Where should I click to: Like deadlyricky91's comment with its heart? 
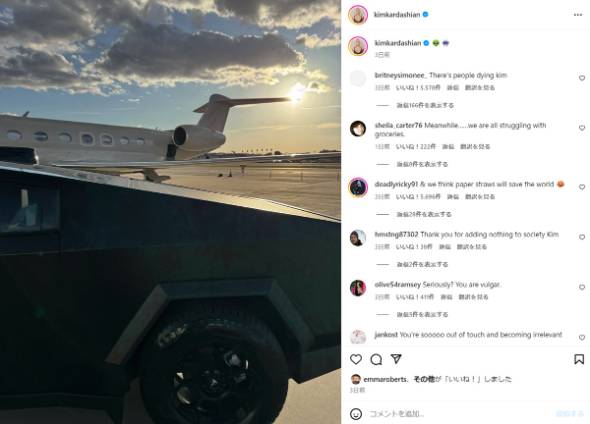582,187
